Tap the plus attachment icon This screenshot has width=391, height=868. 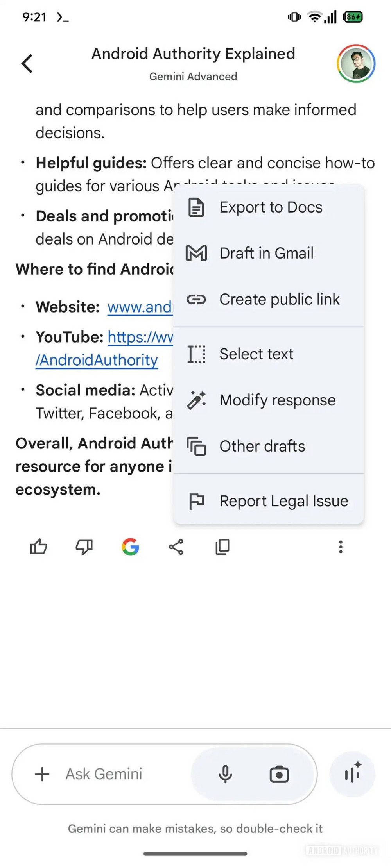[42, 774]
